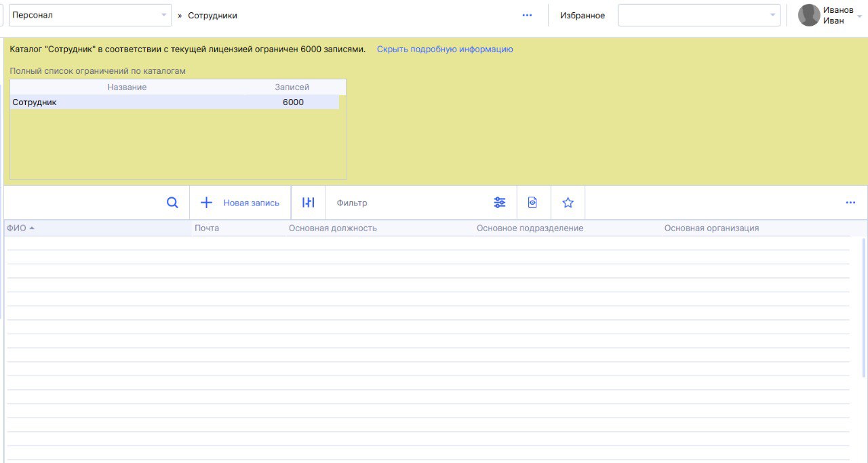Click the Основная должность column header

coord(332,228)
